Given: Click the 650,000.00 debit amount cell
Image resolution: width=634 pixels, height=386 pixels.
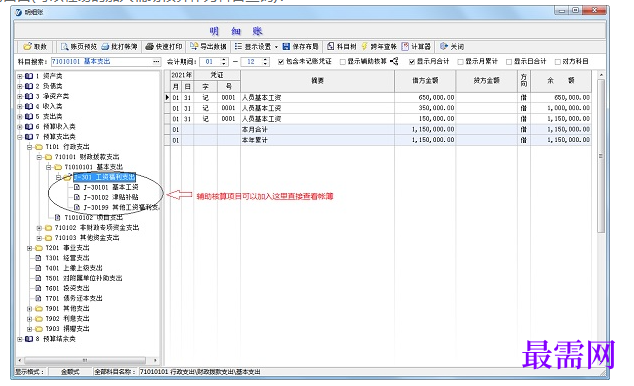Looking at the screenshot, I should (425, 98).
